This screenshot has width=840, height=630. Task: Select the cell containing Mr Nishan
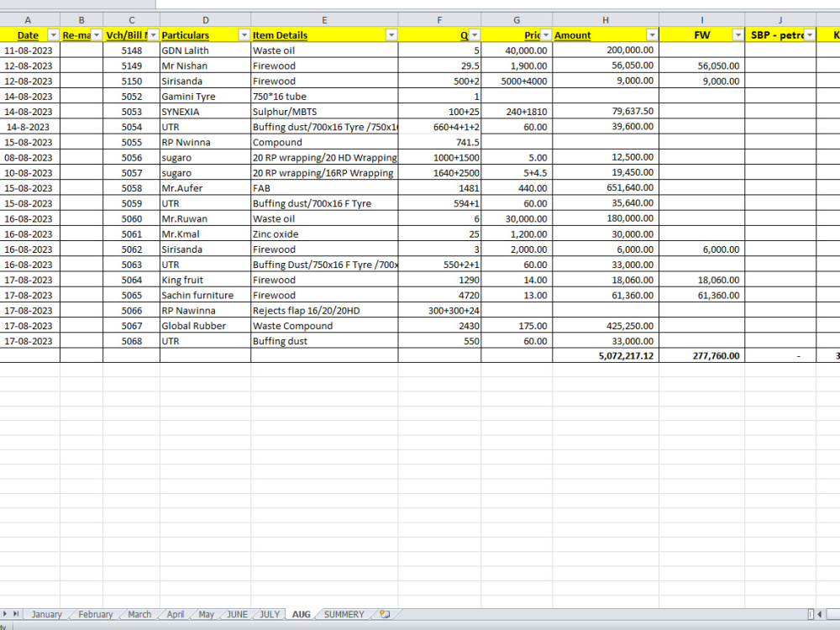click(205, 66)
